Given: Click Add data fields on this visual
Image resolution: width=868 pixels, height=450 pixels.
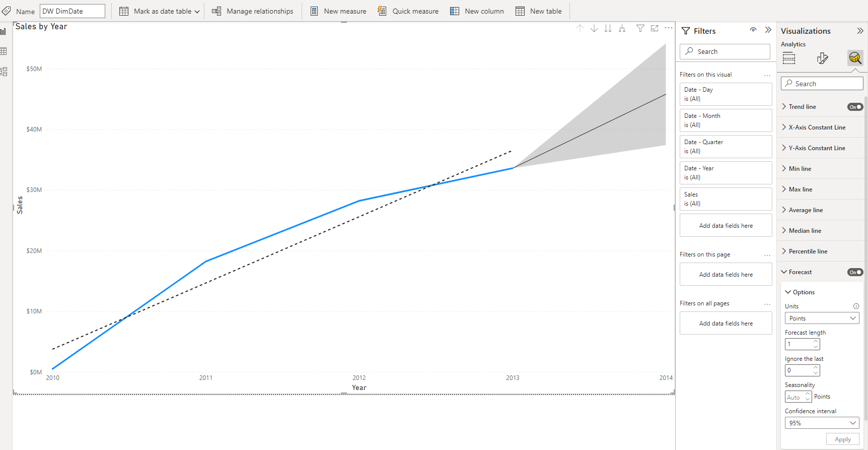Looking at the screenshot, I should click(726, 226).
